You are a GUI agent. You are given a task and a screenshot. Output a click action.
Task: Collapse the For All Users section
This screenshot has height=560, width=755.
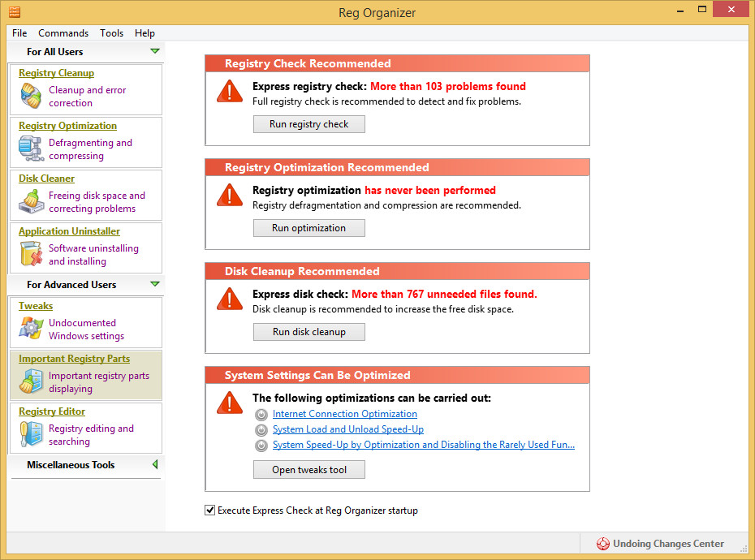coord(154,52)
